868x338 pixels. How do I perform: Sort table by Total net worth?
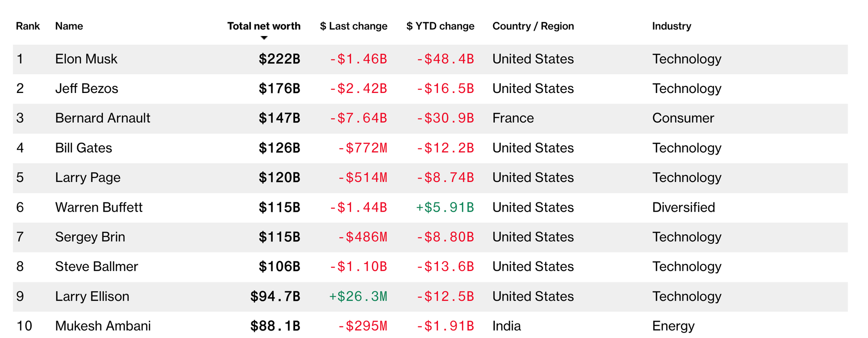[263, 26]
